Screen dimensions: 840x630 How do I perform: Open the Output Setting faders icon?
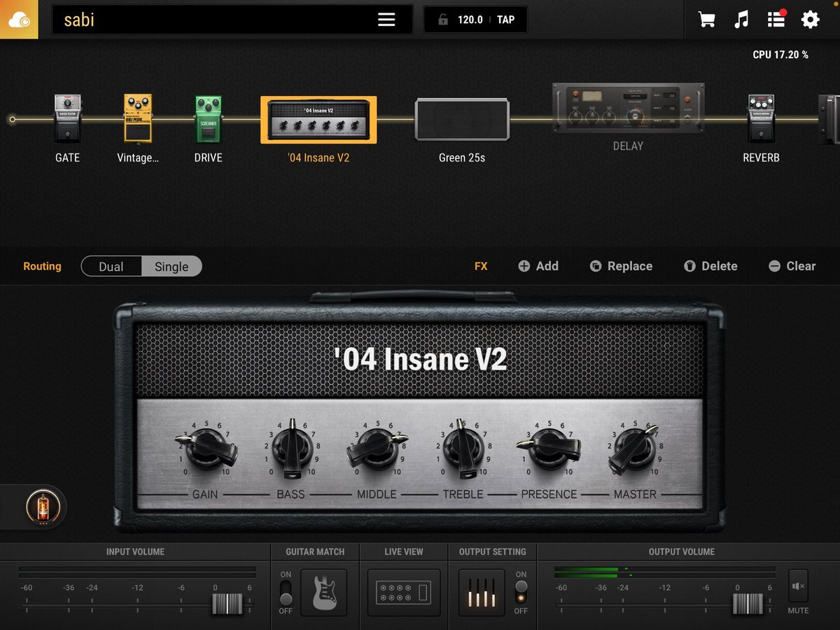pos(482,593)
